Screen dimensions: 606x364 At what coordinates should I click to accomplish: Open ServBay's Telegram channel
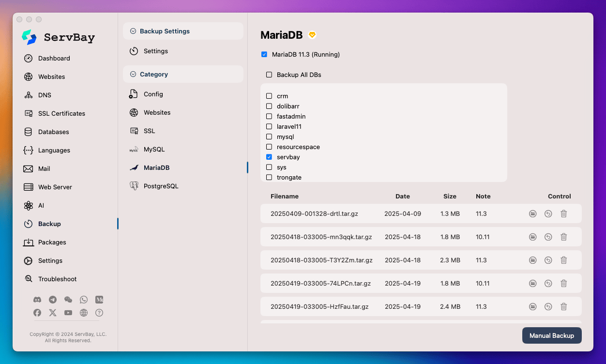click(53, 299)
